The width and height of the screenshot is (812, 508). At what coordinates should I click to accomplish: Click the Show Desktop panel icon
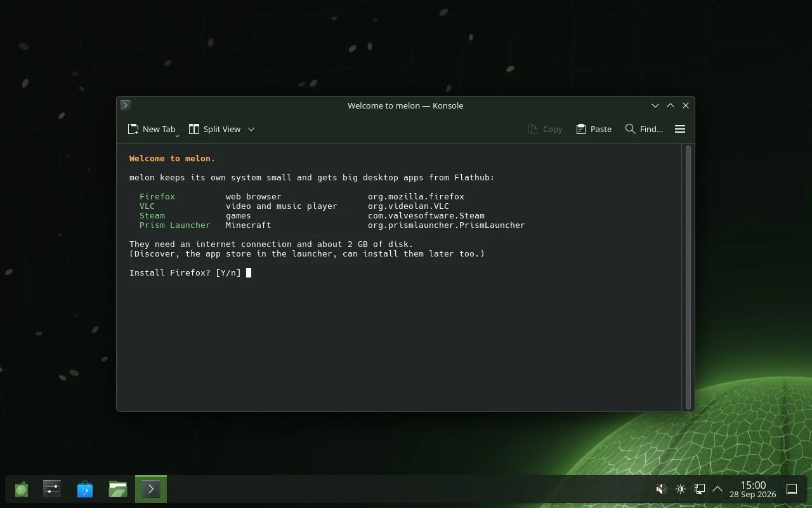(792, 489)
